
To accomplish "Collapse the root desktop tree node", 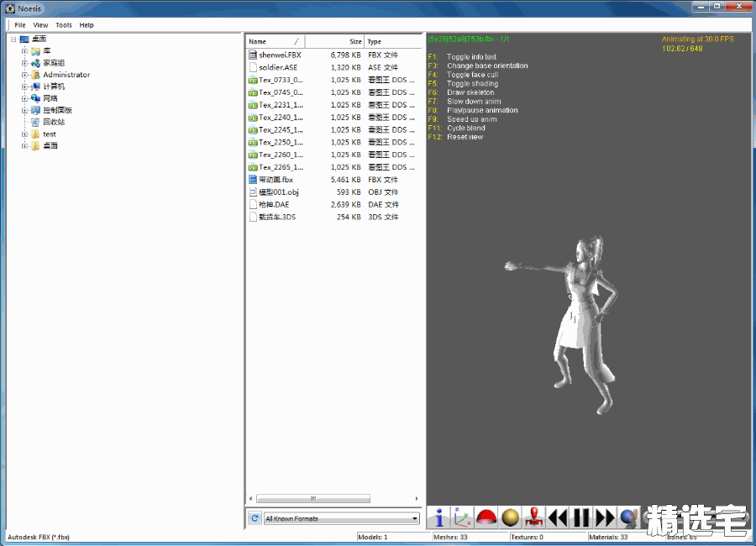I will 13,39.
